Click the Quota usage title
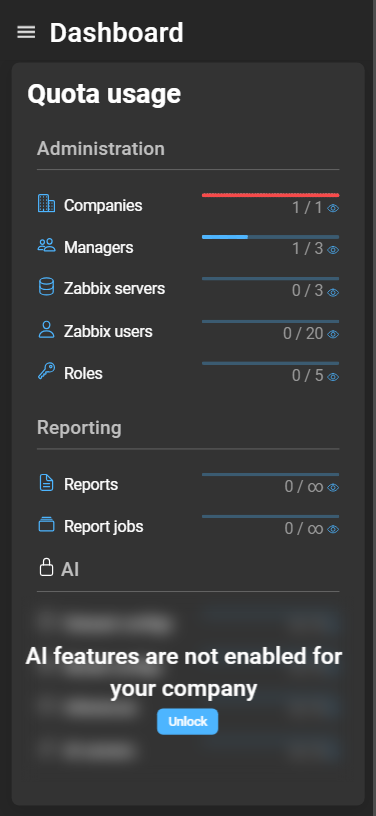376x816 pixels. pos(104,94)
